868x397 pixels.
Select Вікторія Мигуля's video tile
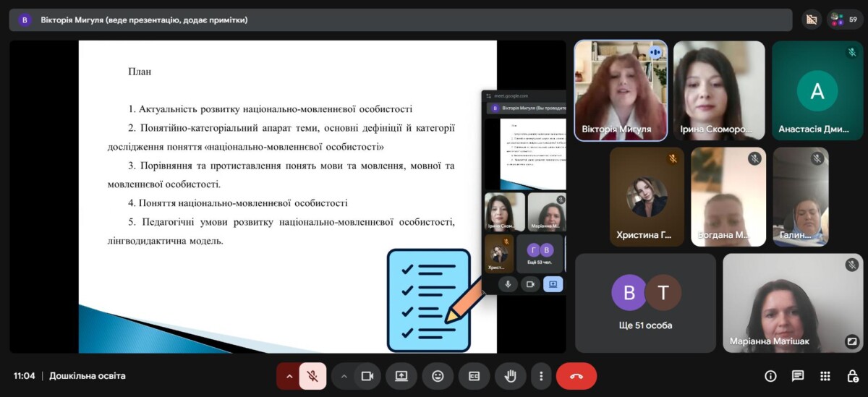pos(621,90)
